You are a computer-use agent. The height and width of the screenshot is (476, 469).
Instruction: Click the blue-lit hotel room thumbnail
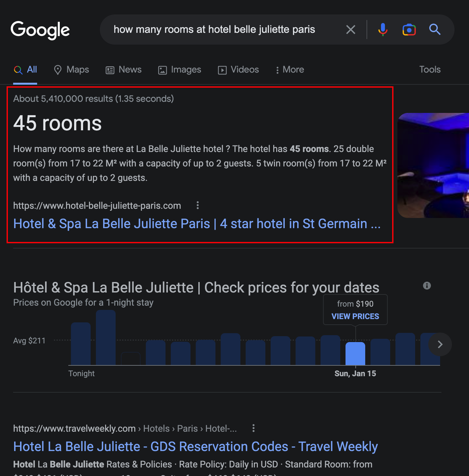point(433,165)
